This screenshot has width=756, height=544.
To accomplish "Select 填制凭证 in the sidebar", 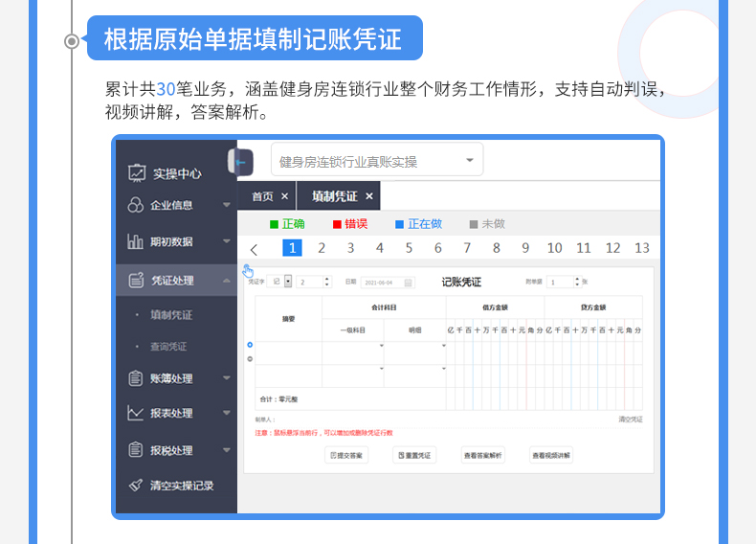I will (x=171, y=315).
